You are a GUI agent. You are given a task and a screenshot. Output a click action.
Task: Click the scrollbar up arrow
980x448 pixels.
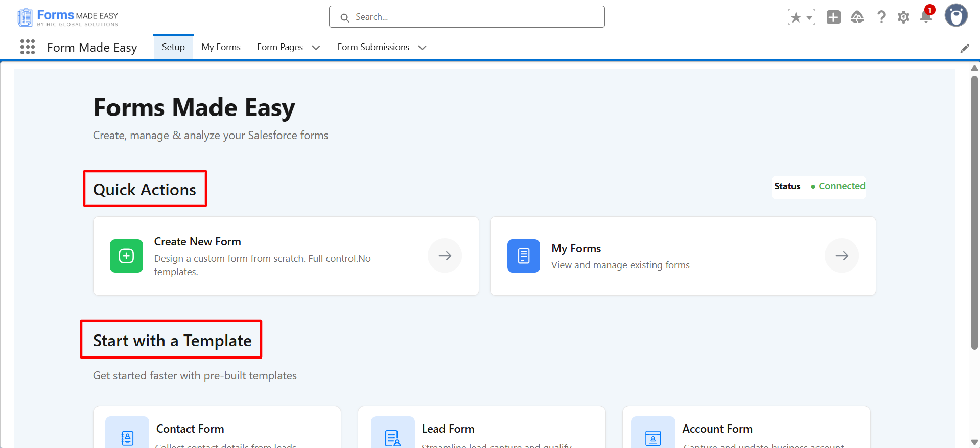(x=975, y=68)
